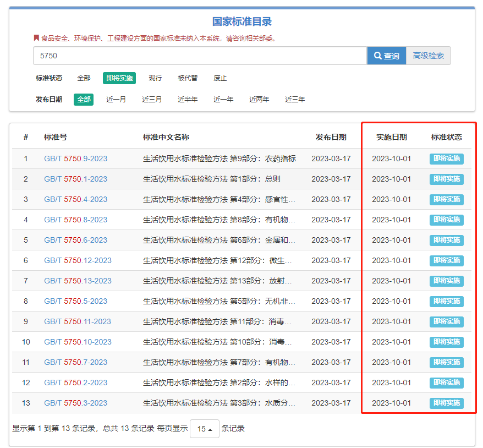This screenshot has width=483, height=448.
Task: Sort by 标准号 column header
Action: pyautogui.click(x=56, y=137)
